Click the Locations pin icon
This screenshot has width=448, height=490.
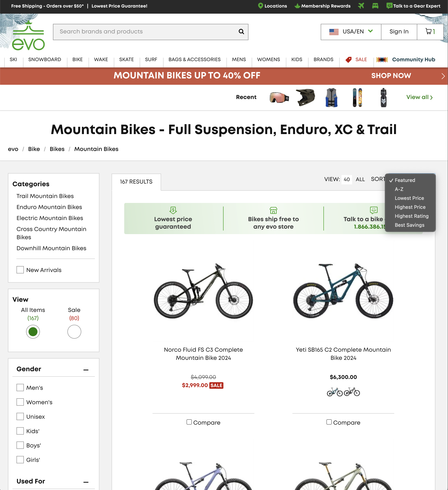point(260,6)
